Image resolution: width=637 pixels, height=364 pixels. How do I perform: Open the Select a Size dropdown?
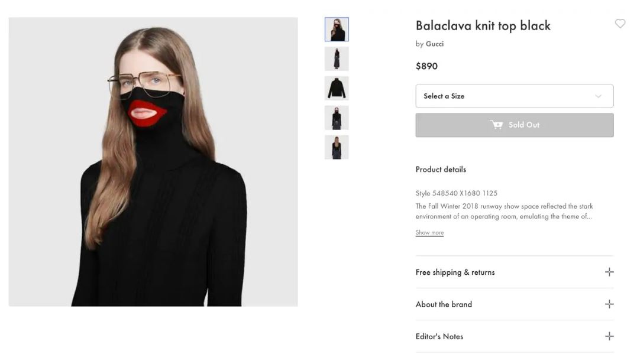[x=514, y=96]
